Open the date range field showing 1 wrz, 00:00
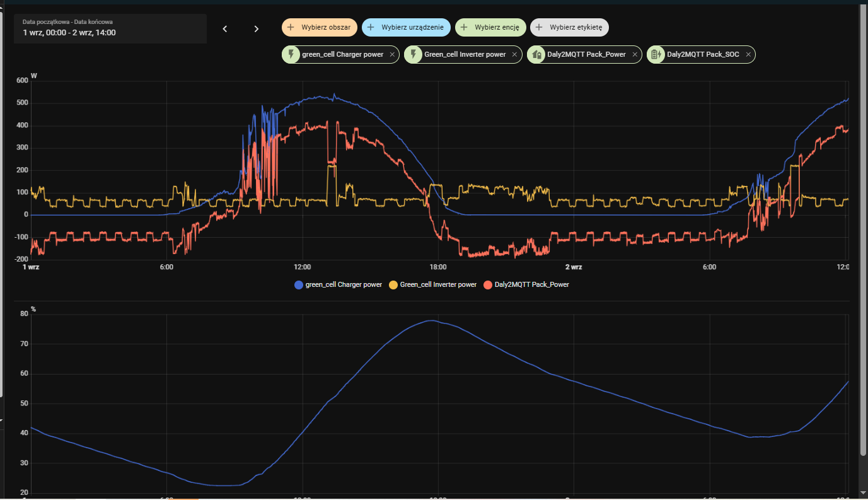This screenshot has height=500, width=868. [110, 28]
